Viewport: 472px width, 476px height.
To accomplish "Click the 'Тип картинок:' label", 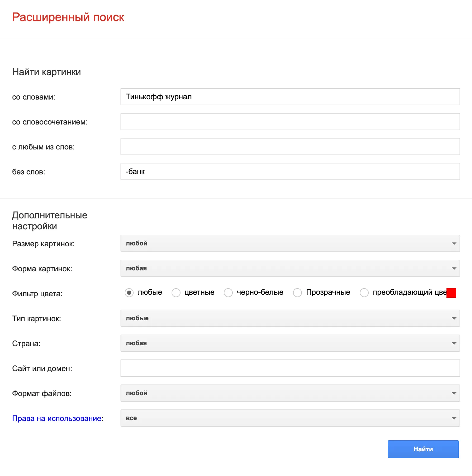I will [37, 319].
